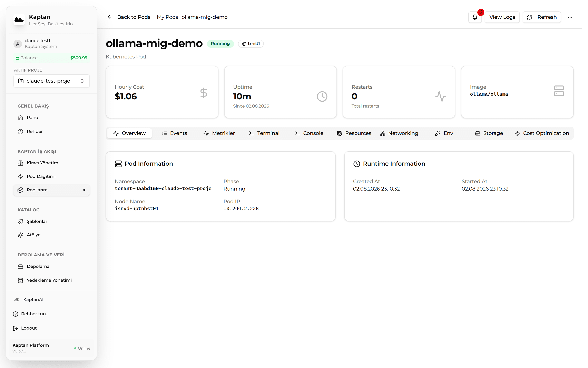Click the View Logs button
Screen dimensions: 588x368
[x=502, y=17]
